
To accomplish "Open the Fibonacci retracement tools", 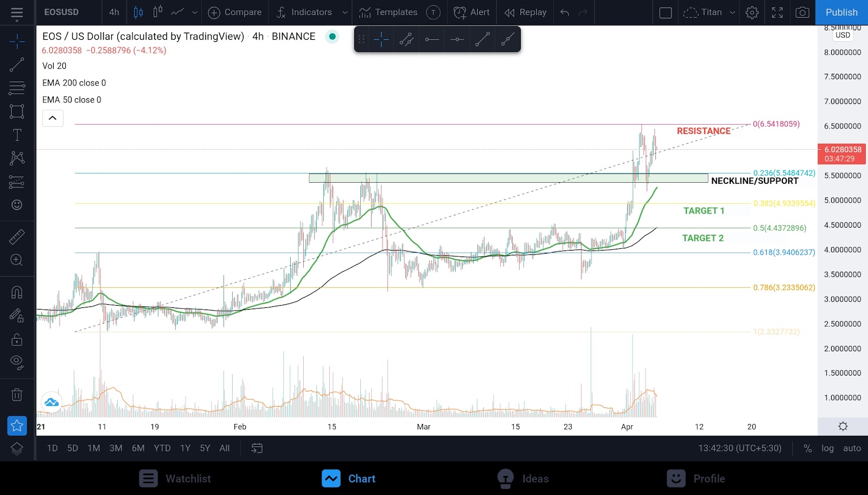I will [x=17, y=88].
